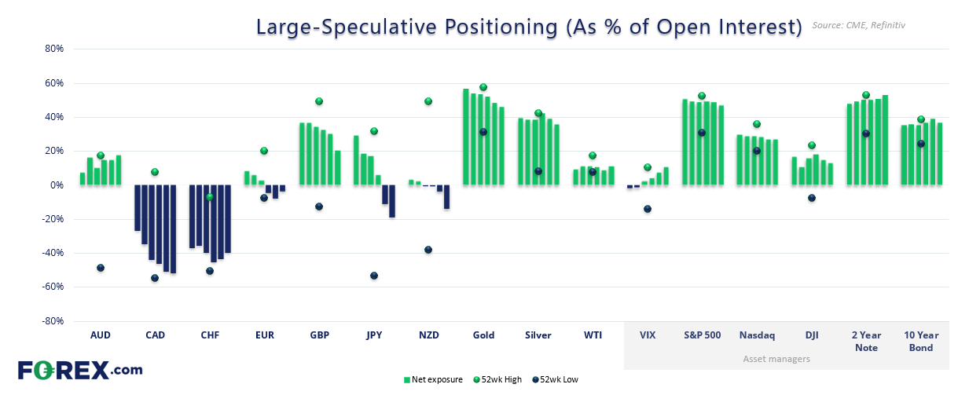Click the FOREX.com logo
980x395 pixels.
click(x=79, y=370)
